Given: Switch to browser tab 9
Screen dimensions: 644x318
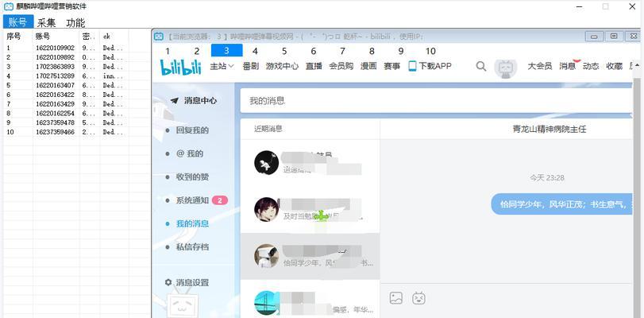Looking at the screenshot, I should pyautogui.click(x=401, y=51).
